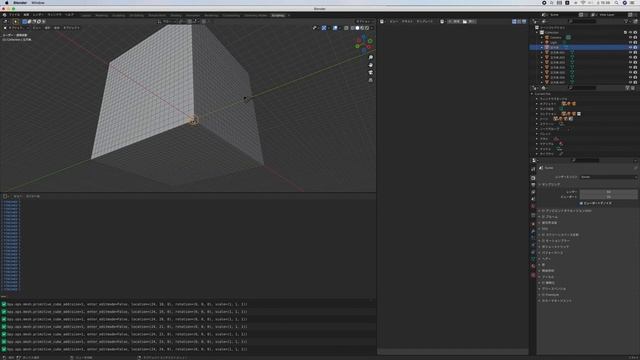Open the Tool properties tab icon
This screenshot has height=360, width=640.
click(533, 169)
